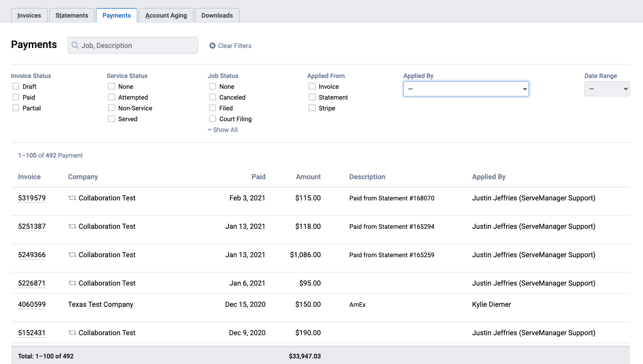643x364 pixels.
Task: Open invoice 4060599 link
Action: tap(32, 304)
